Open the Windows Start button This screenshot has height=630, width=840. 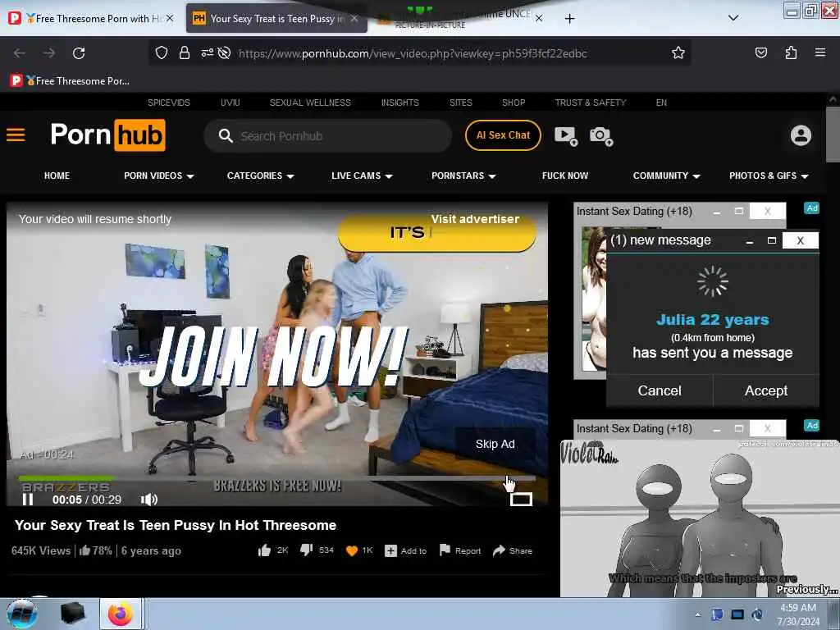coord(21,614)
